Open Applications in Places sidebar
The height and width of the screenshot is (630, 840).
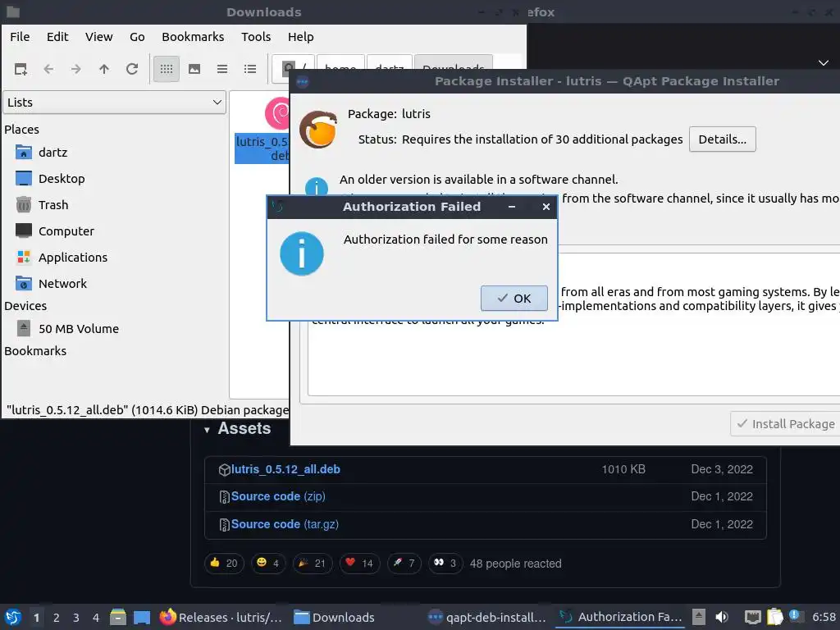coord(73,258)
